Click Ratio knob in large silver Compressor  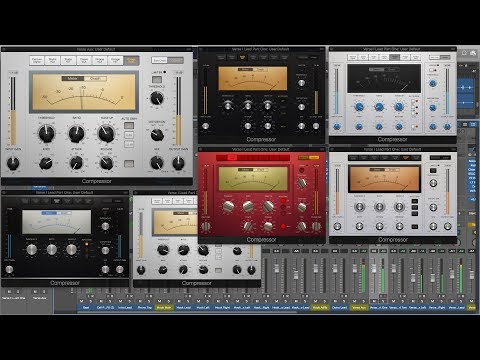pos(76,133)
